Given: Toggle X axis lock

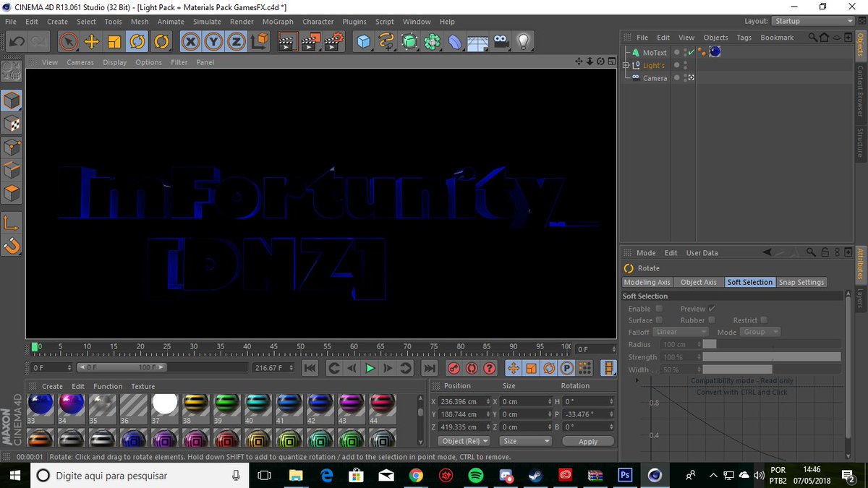Looking at the screenshot, I should 191,41.
